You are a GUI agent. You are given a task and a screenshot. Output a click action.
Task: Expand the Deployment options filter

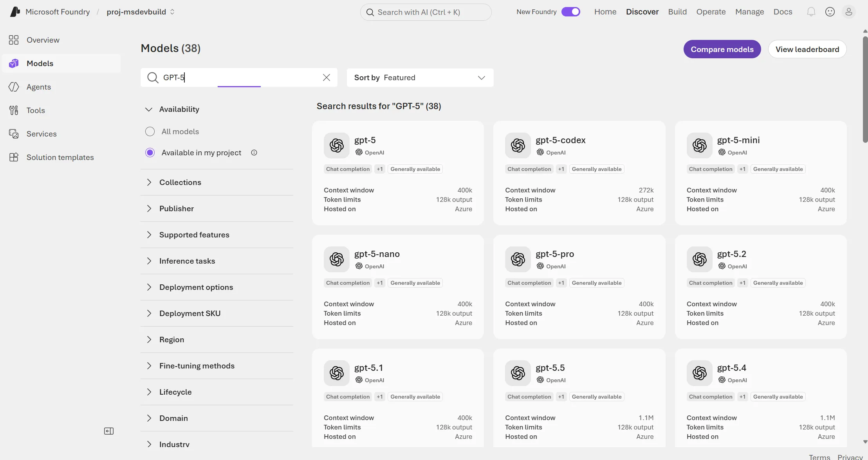217,287
